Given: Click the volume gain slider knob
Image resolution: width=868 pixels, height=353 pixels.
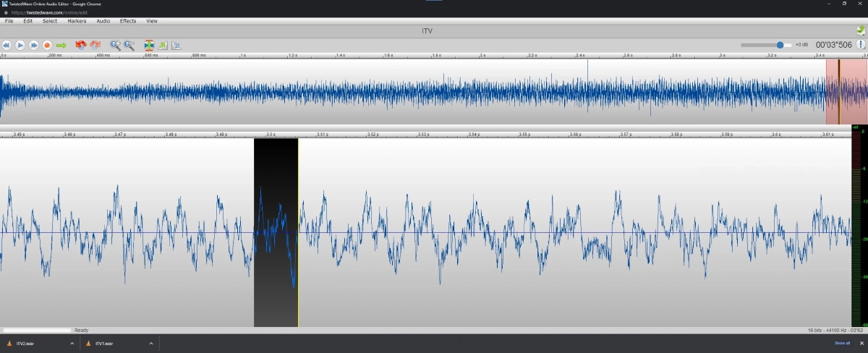Looking at the screenshot, I should [x=780, y=45].
